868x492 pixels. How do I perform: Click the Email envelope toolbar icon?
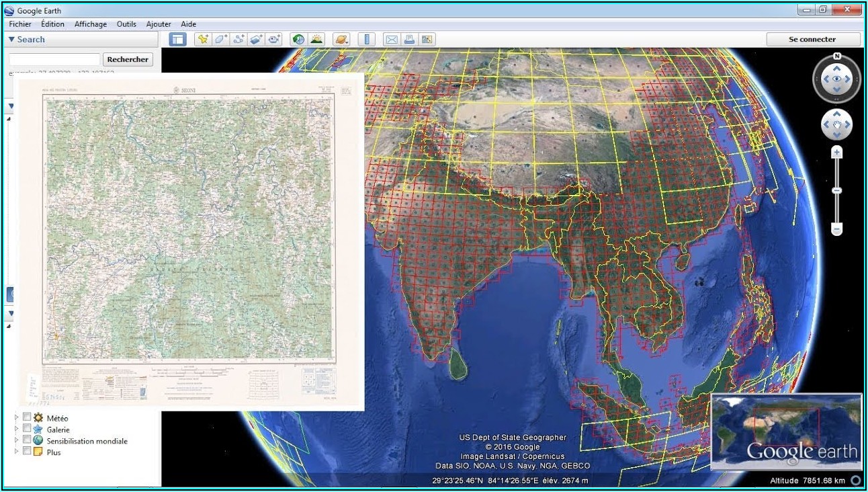coord(391,40)
